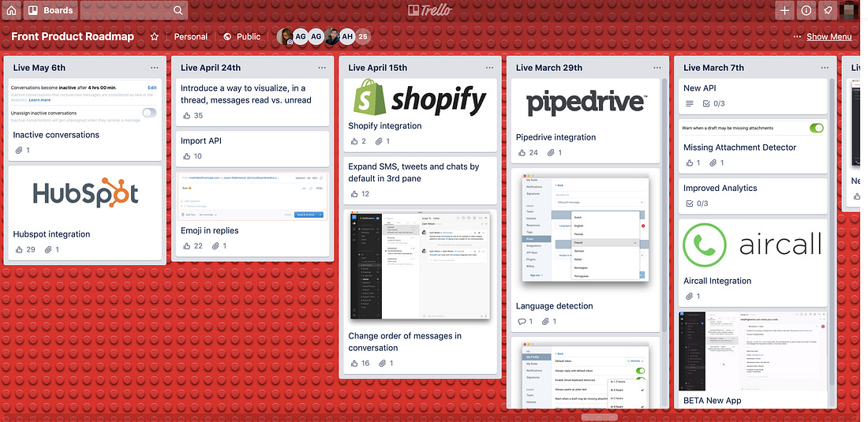Click the comment icon on Language detection

(x=522, y=321)
